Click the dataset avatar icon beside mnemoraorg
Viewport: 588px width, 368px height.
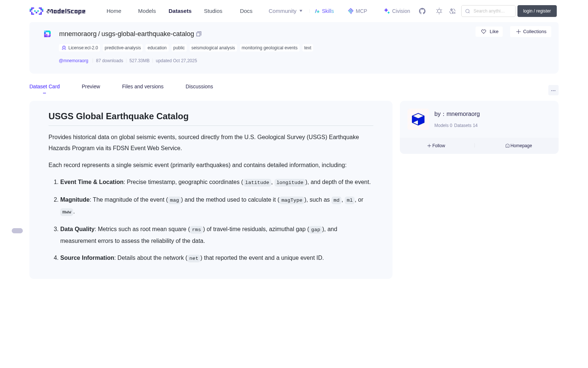click(x=47, y=34)
